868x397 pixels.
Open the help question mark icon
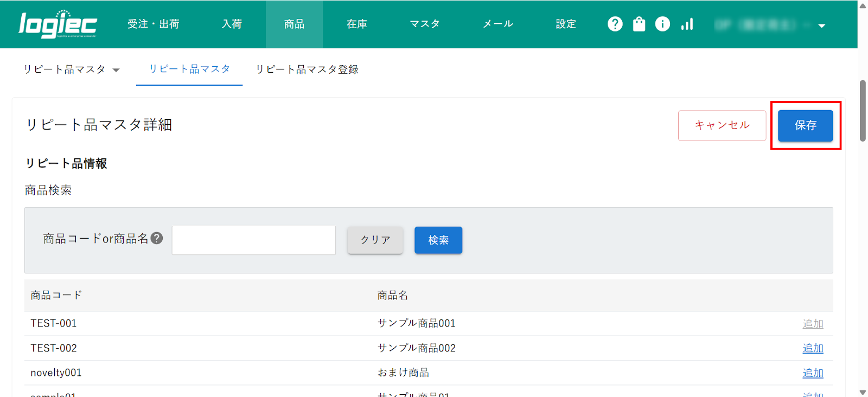tap(615, 24)
